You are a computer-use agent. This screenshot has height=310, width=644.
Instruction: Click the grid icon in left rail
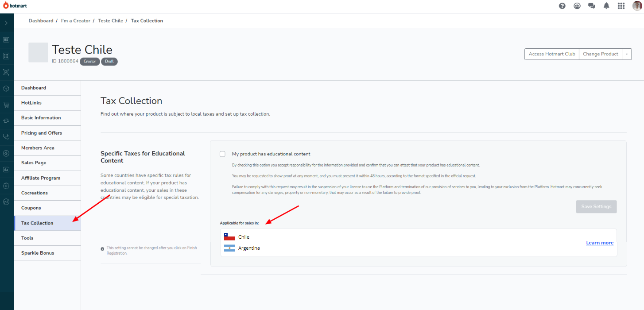coord(6,56)
